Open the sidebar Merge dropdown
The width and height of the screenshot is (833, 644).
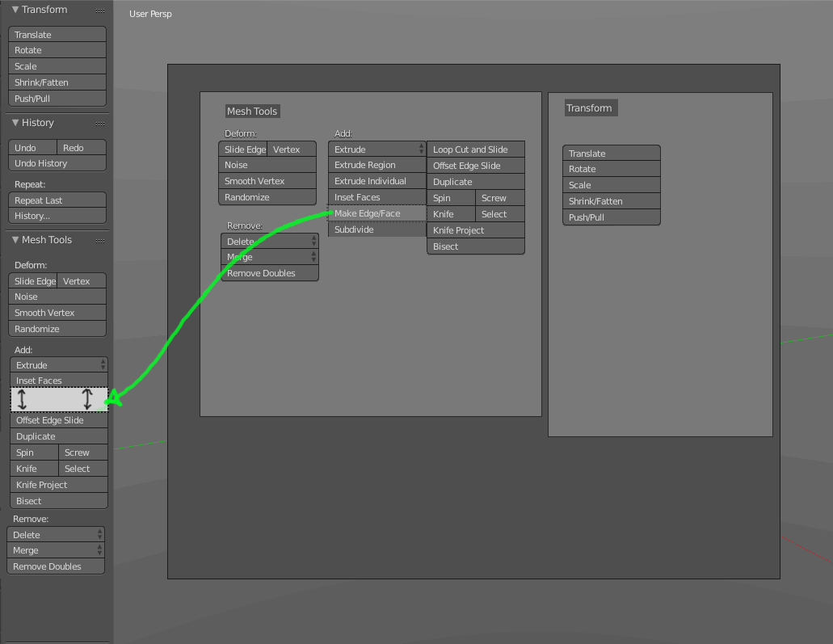pos(56,550)
